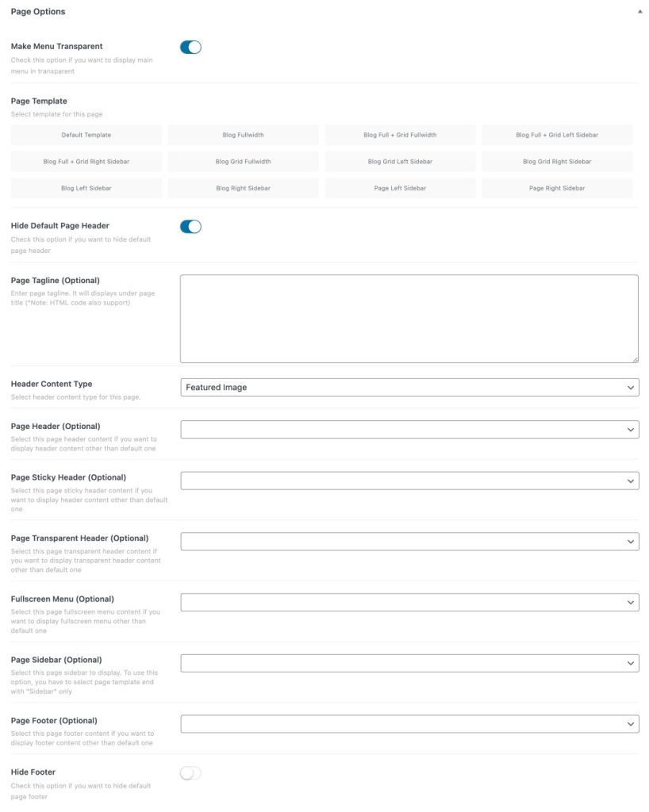The height and width of the screenshot is (812, 649).
Task: Expand the Fullscreen Menu options dropdown
Action: tap(409, 602)
